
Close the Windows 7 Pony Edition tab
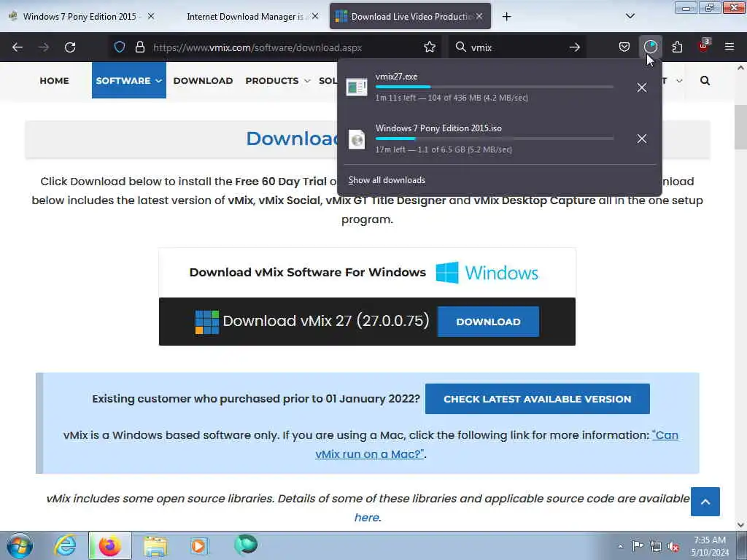[x=151, y=16]
